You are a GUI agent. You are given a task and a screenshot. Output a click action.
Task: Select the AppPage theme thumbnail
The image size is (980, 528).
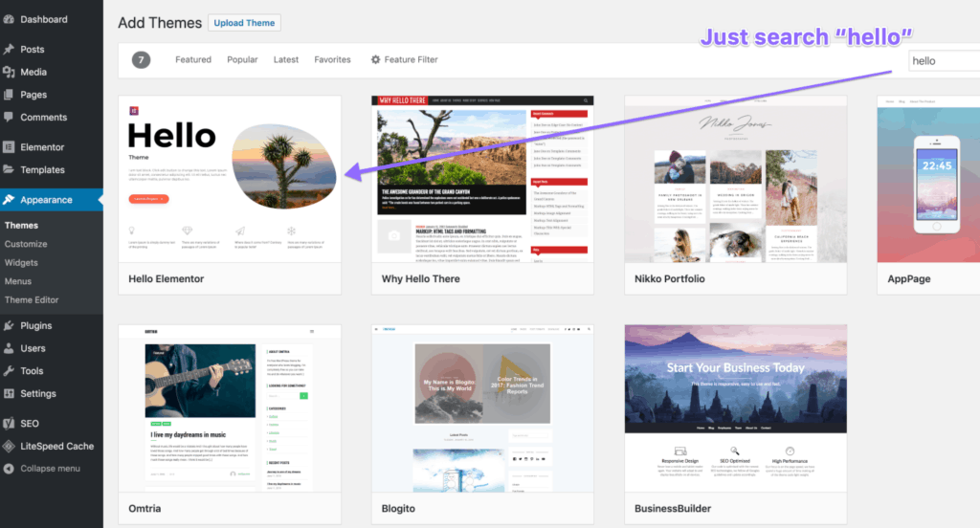928,179
